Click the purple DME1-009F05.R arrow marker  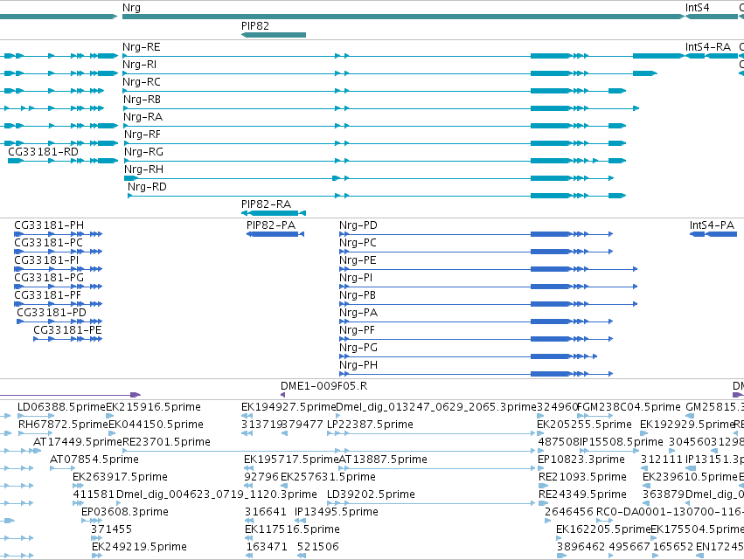click(282, 395)
